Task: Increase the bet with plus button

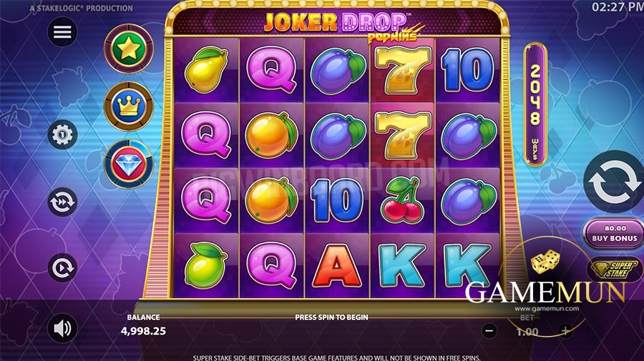Action: click(565, 331)
